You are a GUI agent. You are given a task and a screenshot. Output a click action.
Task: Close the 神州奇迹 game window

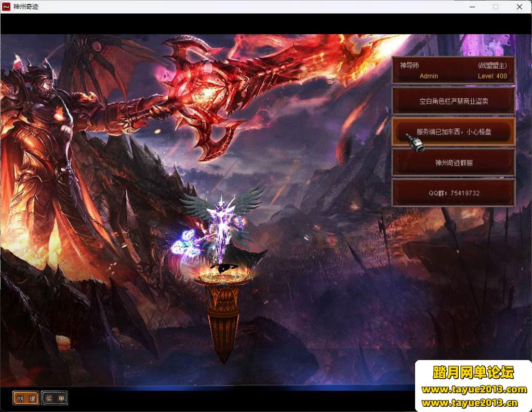tap(520, 7)
